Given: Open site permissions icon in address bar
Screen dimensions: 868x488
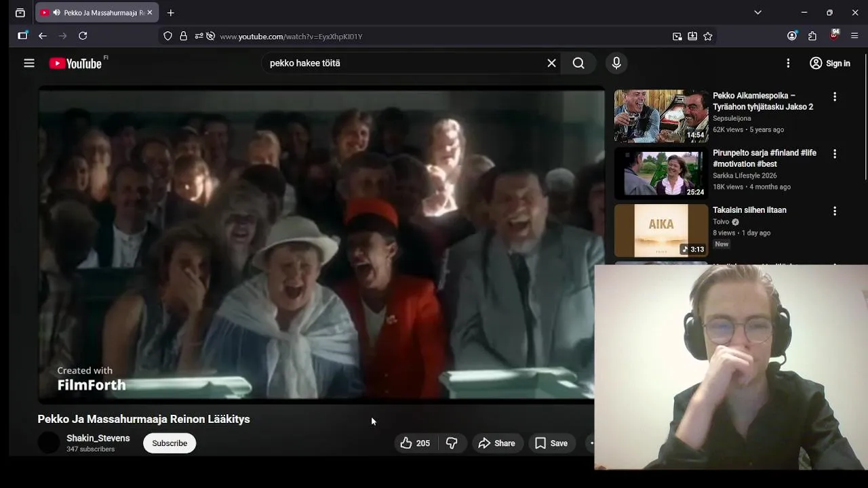Looking at the screenshot, I should 199,36.
